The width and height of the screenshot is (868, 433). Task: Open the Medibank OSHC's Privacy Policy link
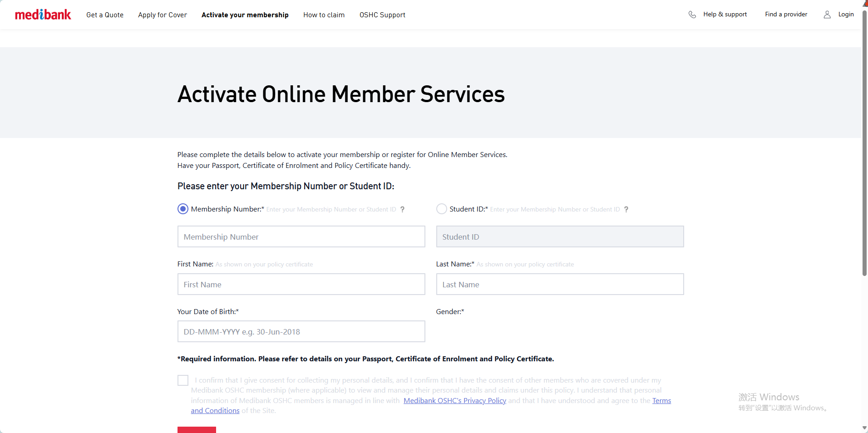click(454, 400)
